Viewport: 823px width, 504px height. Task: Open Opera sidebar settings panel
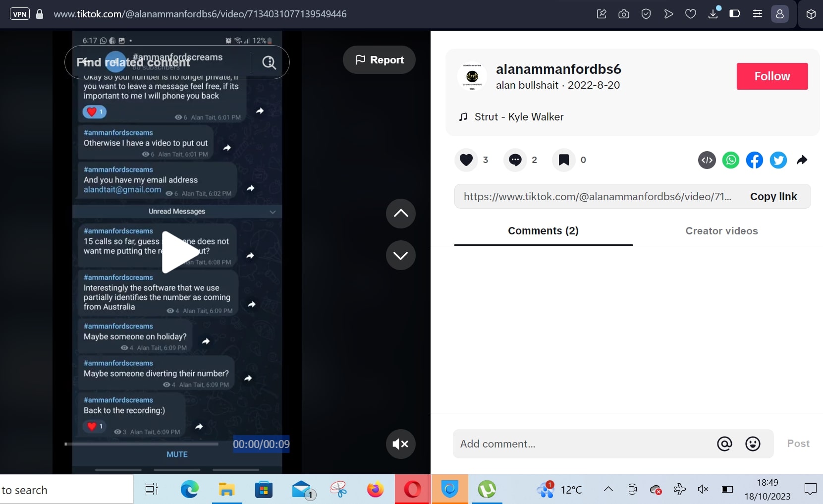[757, 14]
